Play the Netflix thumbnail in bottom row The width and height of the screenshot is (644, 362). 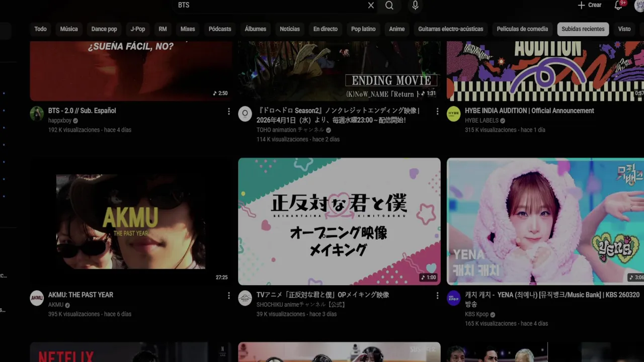click(131, 352)
